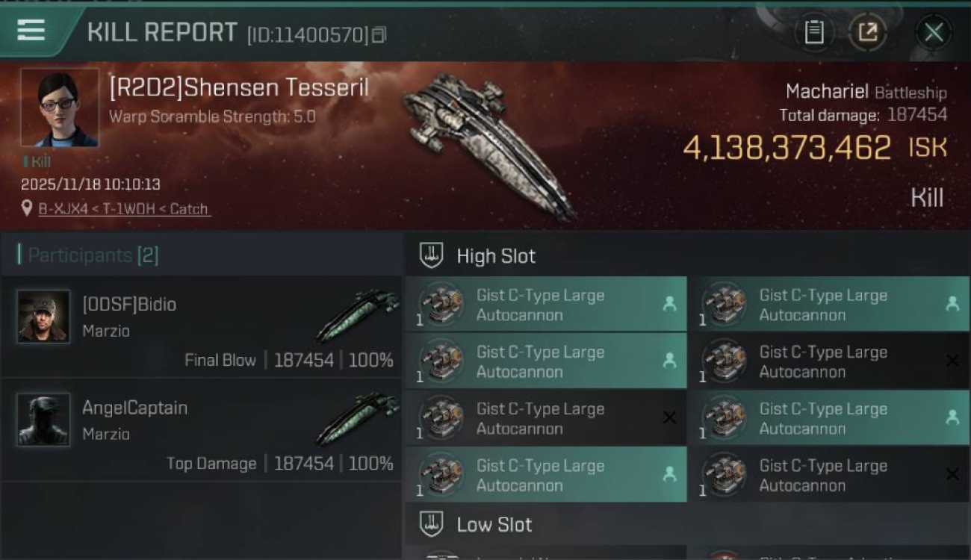View Shensen Tesseril's portrait

pyautogui.click(x=60, y=108)
